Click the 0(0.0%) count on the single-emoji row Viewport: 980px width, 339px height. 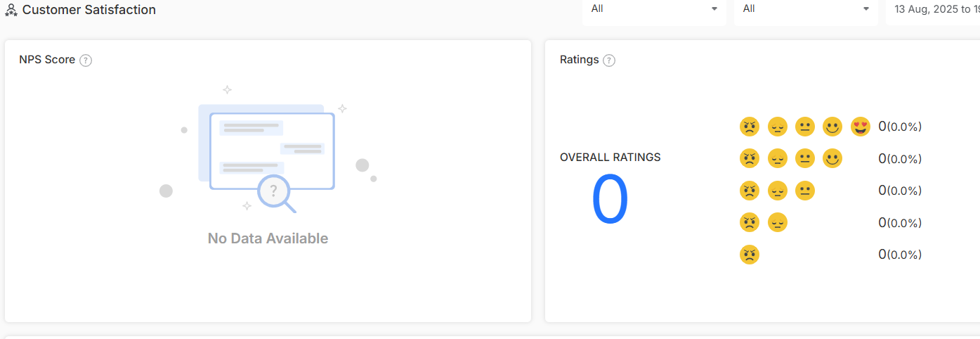pyautogui.click(x=900, y=255)
